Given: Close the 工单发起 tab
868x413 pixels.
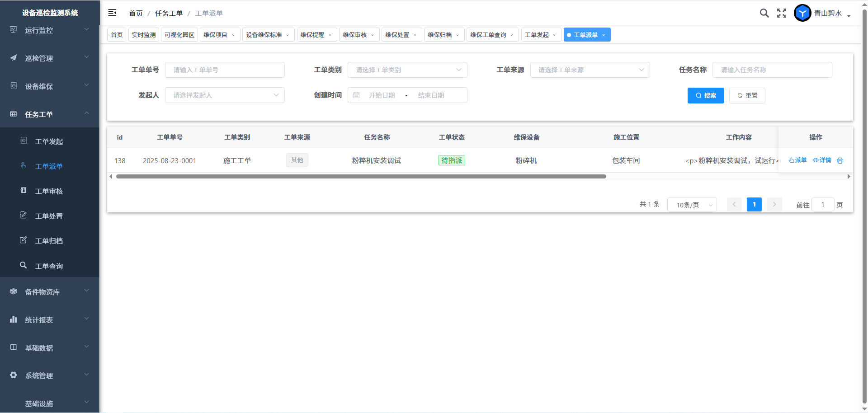Looking at the screenshot, I should (x=554, y=35).
